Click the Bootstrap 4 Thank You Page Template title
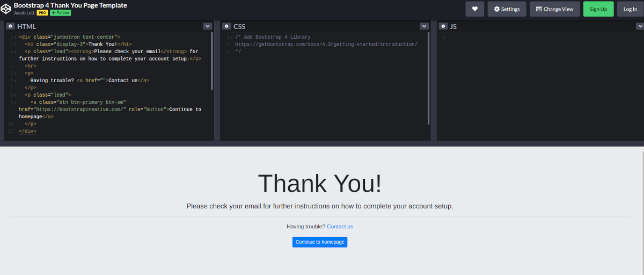The width and height of the screenshot is (644, 275). click(x=70, y=5)
